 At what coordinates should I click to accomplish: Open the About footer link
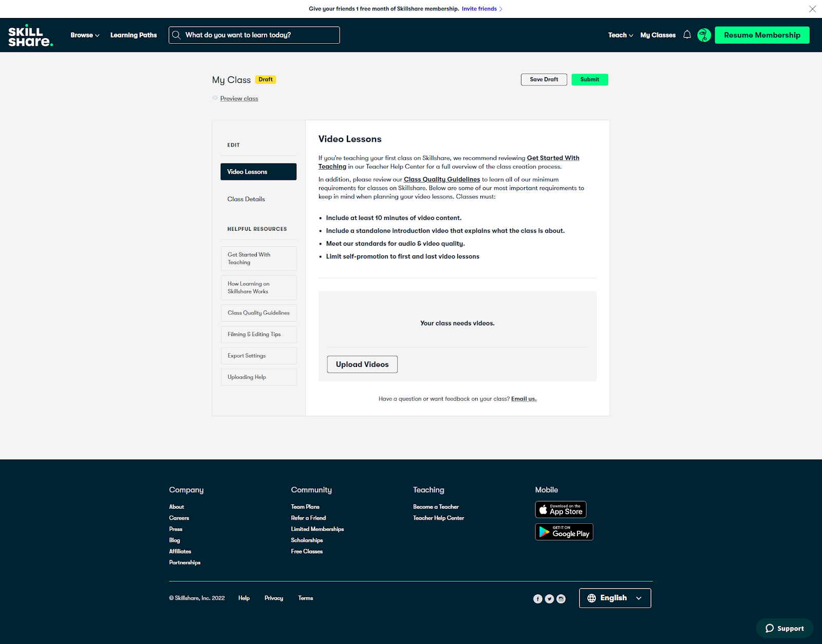pos(177,507)
